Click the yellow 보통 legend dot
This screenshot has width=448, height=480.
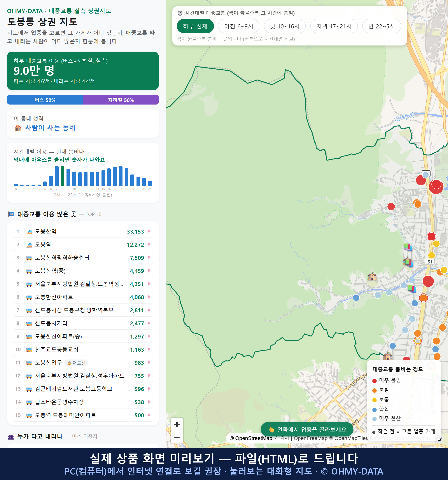(374, 400)
